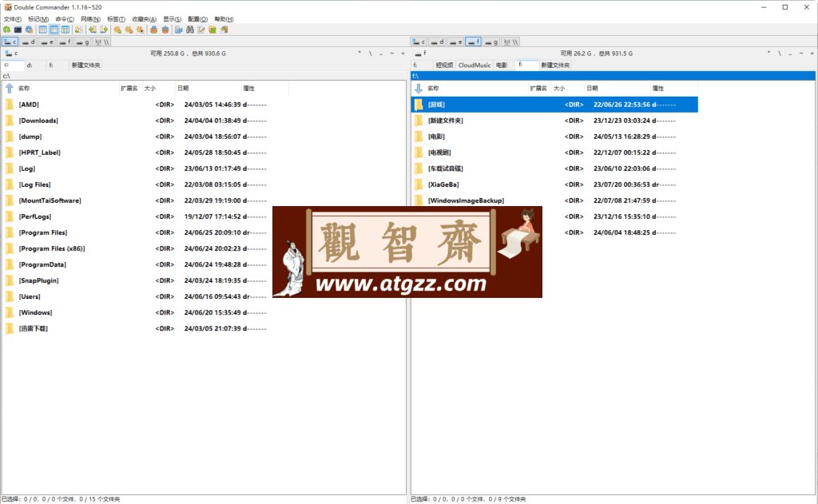
Task: Switch to brief view toolbar icon
Action: pos(43,30)
